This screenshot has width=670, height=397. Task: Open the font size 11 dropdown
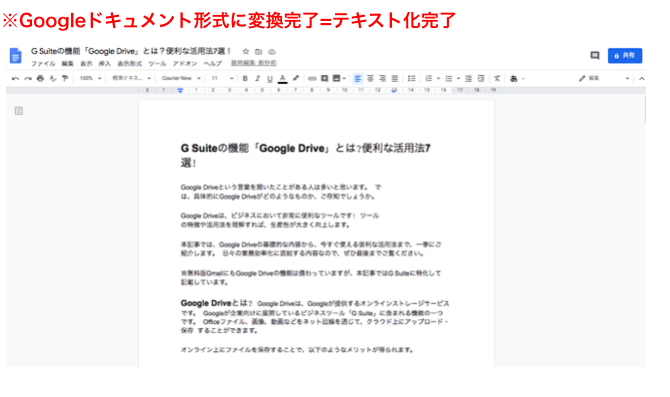click(x=223, y=79)
